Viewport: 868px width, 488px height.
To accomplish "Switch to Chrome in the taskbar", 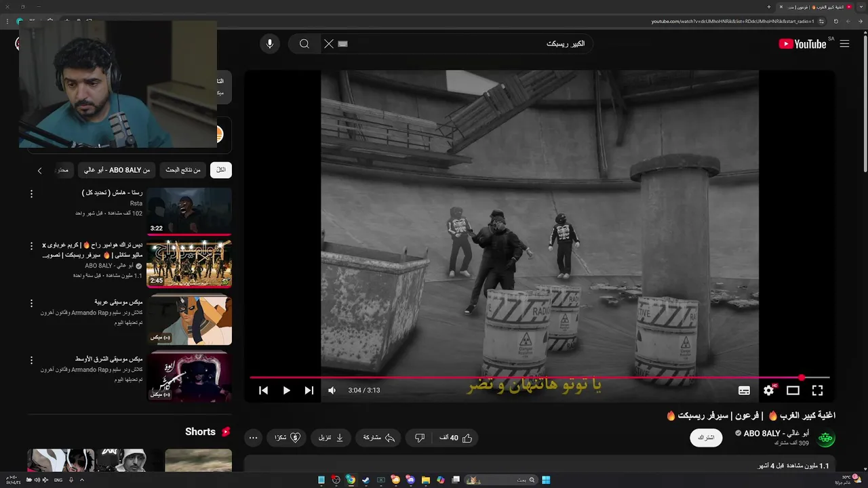I will [x=351, y=480].
